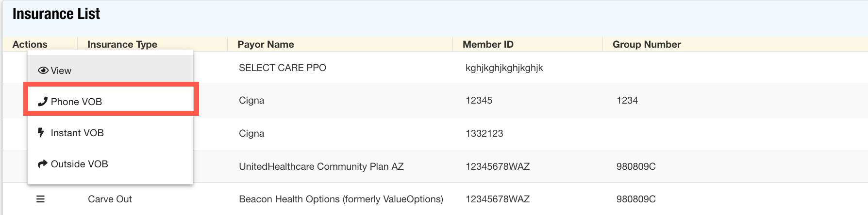
Task: Click the eye icon beside View
Action: click(43, 71)
